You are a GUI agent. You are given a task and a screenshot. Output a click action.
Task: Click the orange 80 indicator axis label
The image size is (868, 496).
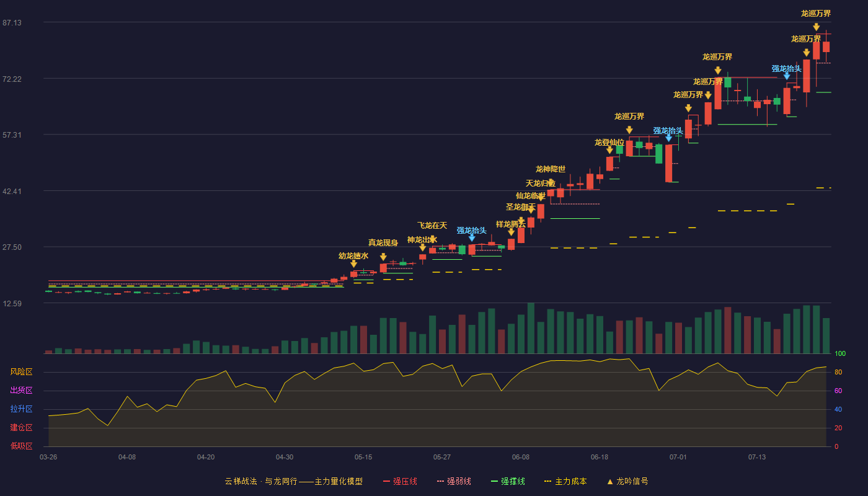pyautogui.click(x=838, y=372)
